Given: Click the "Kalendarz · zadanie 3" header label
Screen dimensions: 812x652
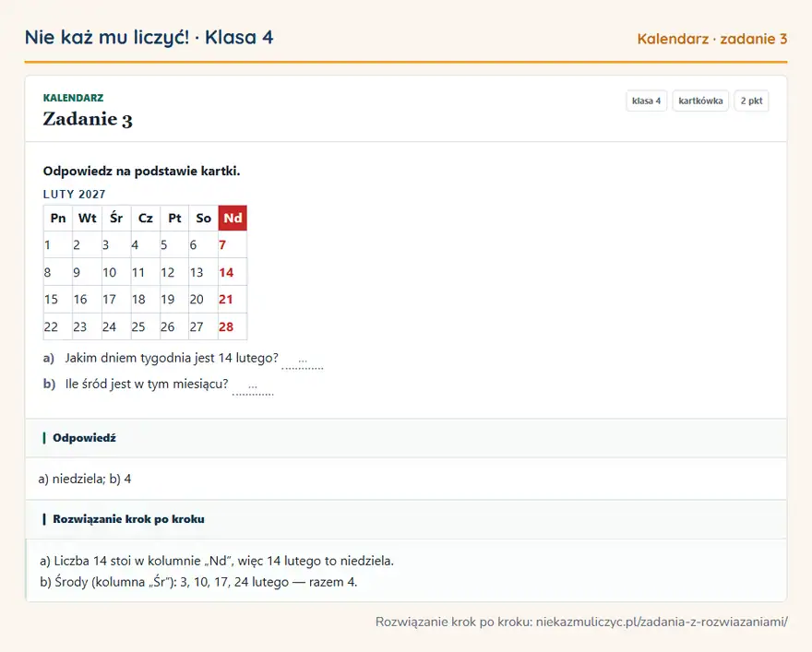Looking at the screenshot, I should (712, 39).
